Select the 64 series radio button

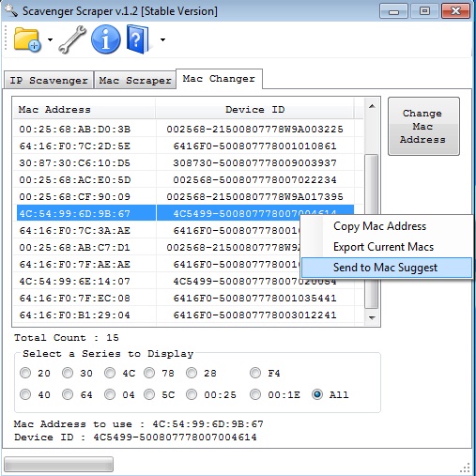(x=68, y=394)
